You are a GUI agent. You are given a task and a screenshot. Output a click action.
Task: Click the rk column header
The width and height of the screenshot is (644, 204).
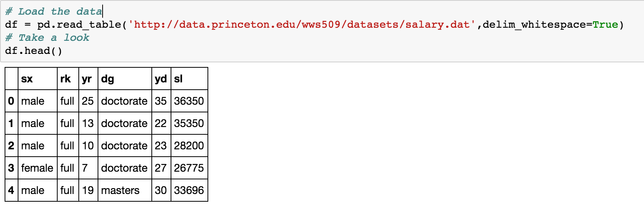point(65,79)
